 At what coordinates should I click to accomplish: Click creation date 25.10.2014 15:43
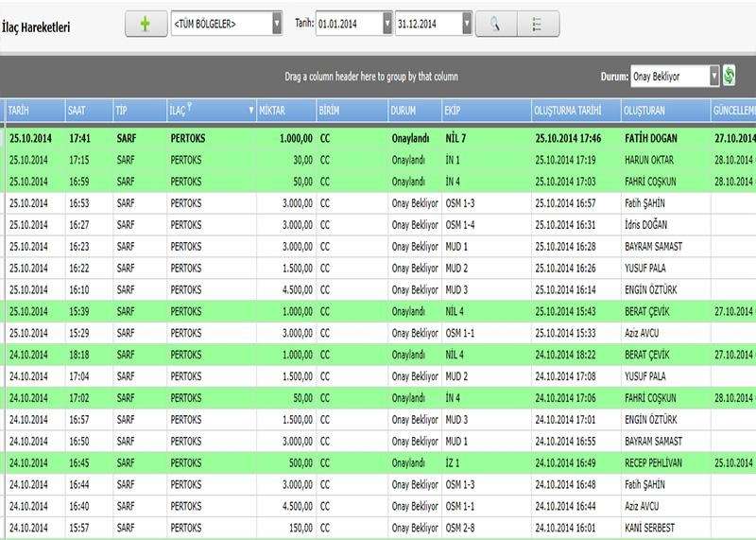565,312
